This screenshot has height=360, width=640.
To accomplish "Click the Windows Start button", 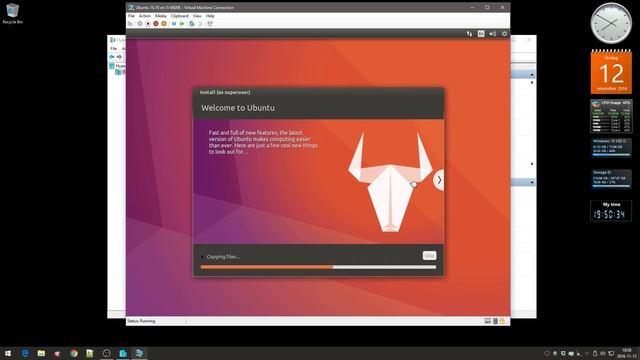I will (8, 353).
